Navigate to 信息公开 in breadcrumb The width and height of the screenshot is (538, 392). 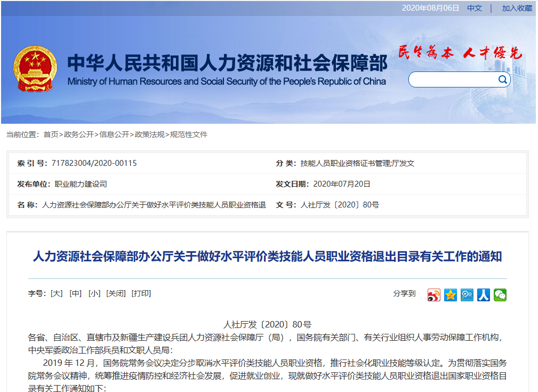coord(114,134)
